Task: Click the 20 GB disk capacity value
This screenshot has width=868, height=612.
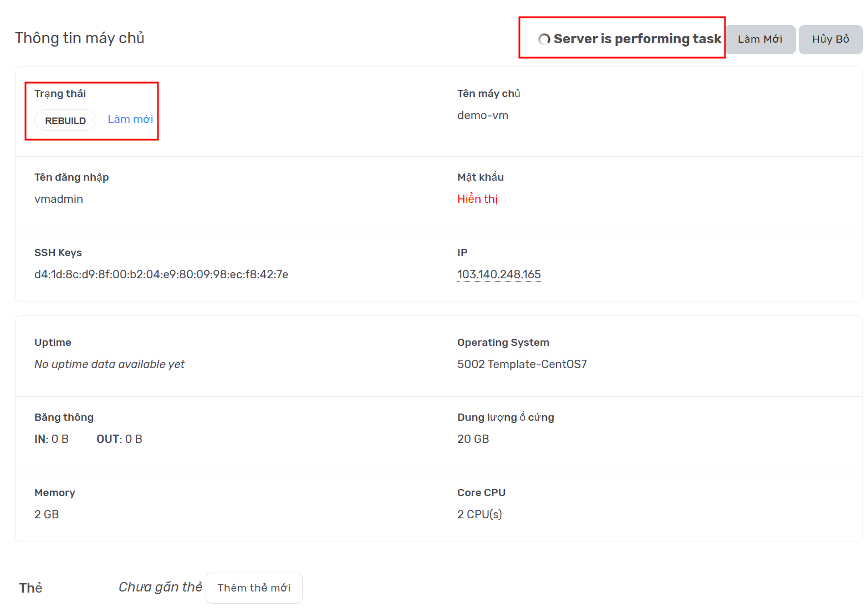Action: (x=473, y=439)
